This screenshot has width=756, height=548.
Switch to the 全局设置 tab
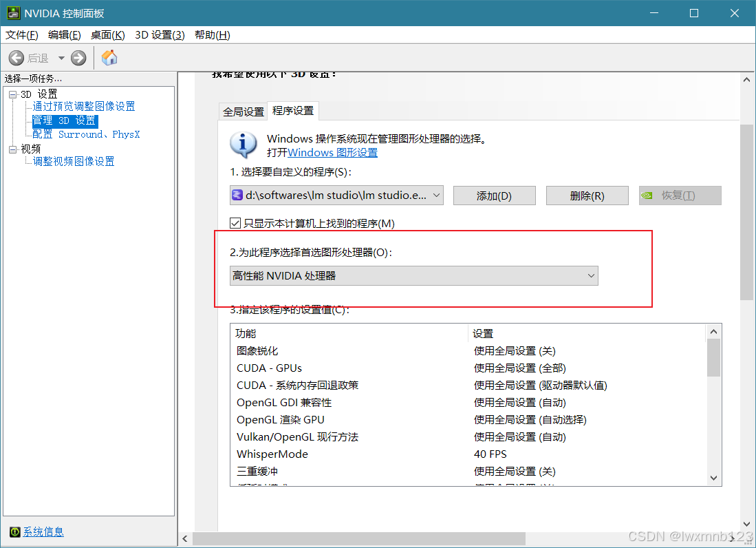244,112
